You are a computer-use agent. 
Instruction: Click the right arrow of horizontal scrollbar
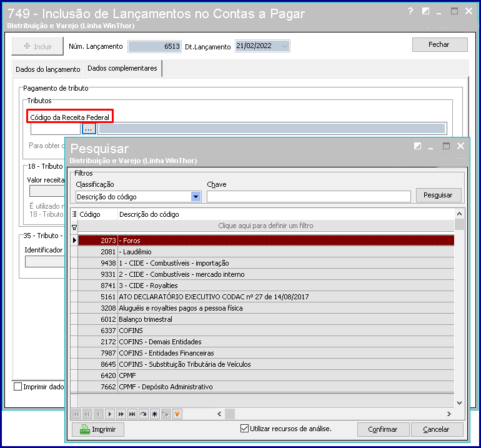[x=449, y=414]
